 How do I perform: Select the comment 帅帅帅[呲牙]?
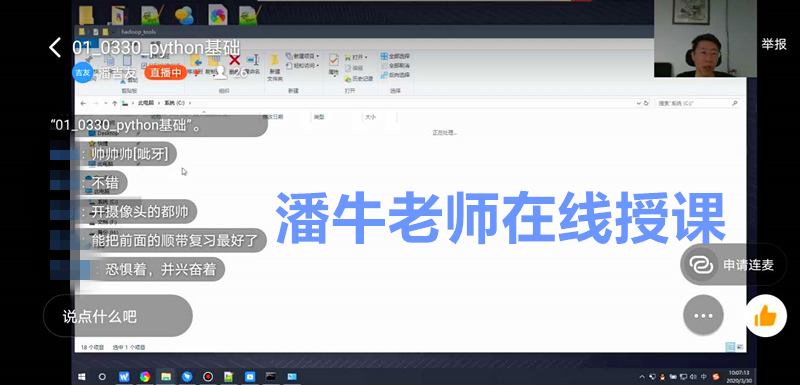(129, 153)
